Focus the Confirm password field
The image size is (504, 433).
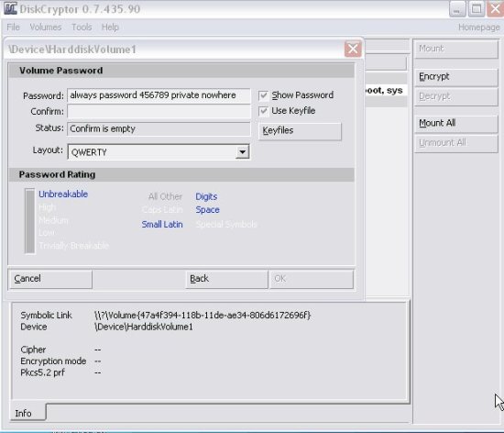(x=159, y=112)
